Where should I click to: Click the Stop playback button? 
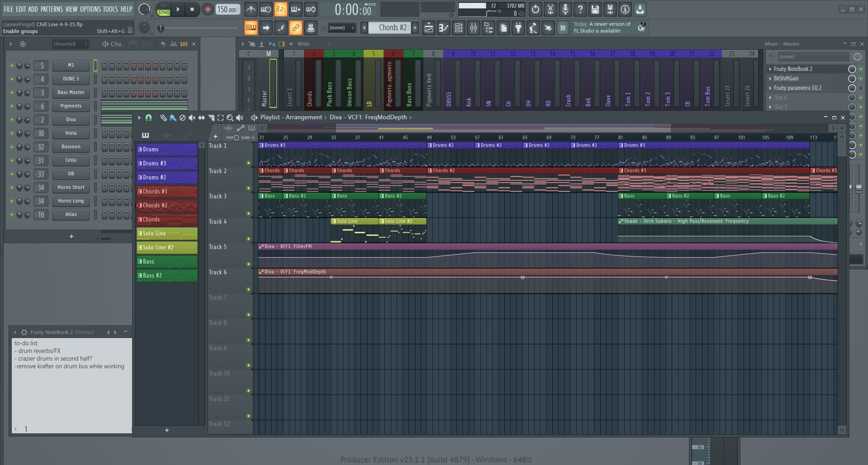(x=192, y=9)
